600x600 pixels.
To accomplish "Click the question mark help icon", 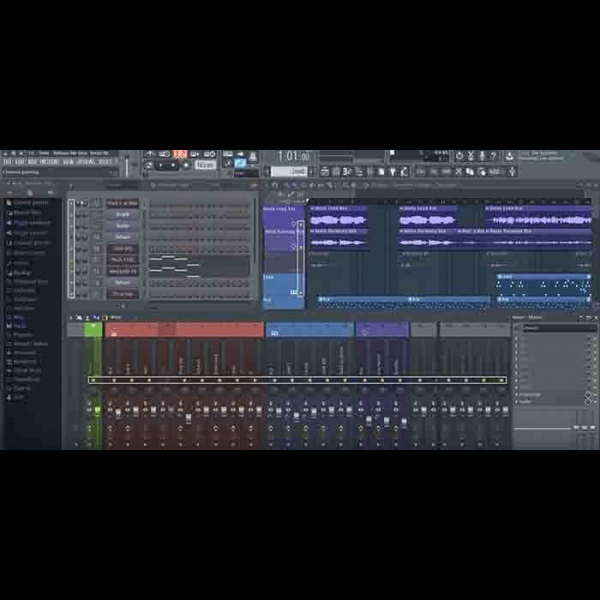I will [494, 156].
